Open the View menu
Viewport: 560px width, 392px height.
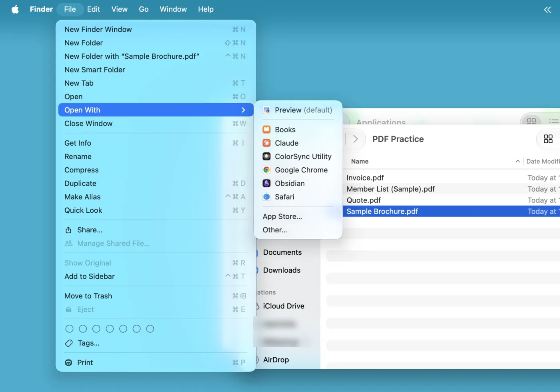(x=119, y=9)
